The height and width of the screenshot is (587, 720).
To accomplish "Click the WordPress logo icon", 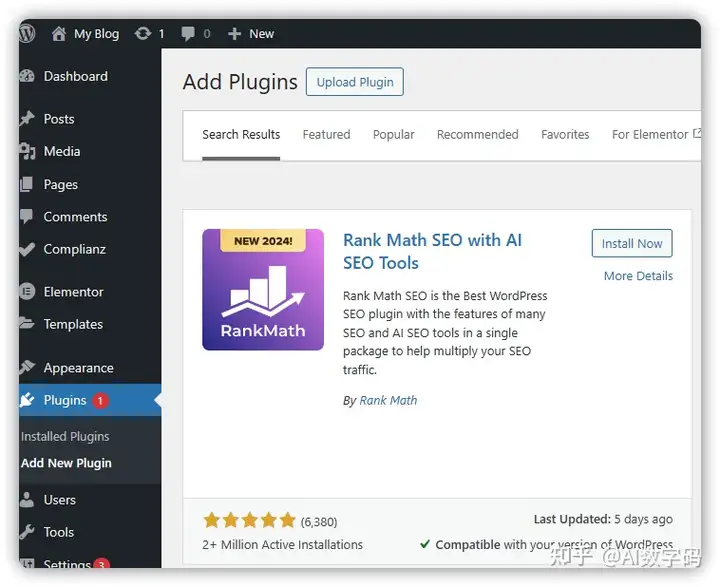I will tap(27, 34).
